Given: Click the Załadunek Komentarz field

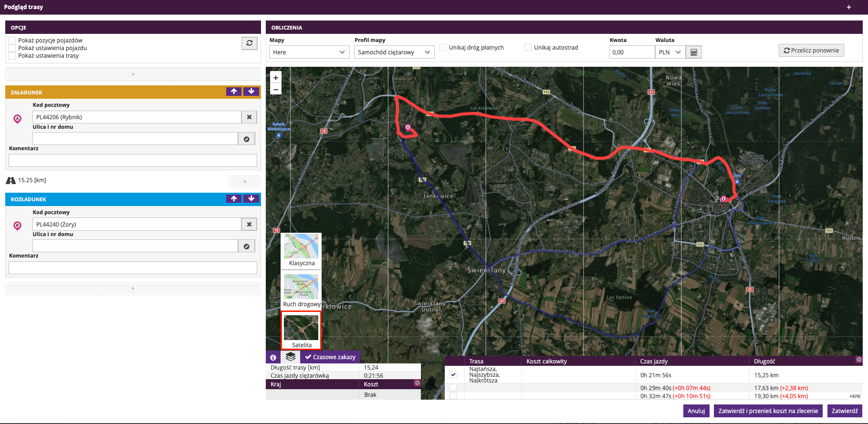Looking at the screenshot, I should 133,160.
